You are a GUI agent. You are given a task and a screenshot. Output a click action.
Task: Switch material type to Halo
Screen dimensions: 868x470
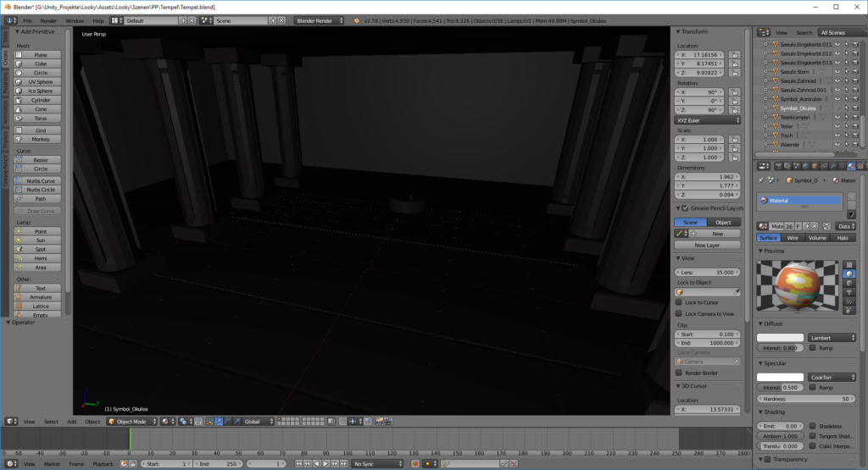pos(843,238)
